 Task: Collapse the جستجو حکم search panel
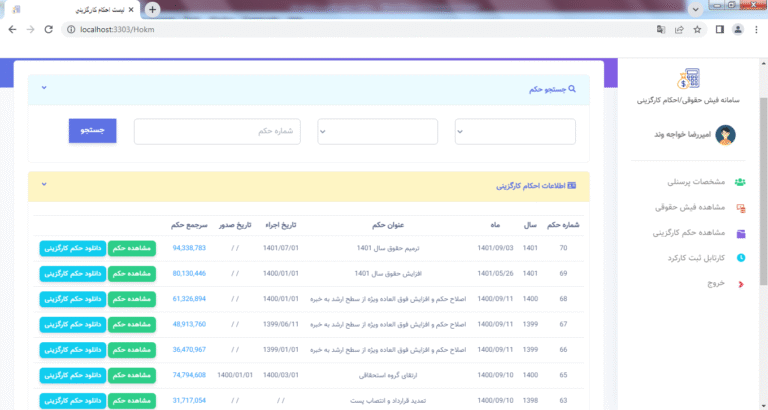(44, 88)
